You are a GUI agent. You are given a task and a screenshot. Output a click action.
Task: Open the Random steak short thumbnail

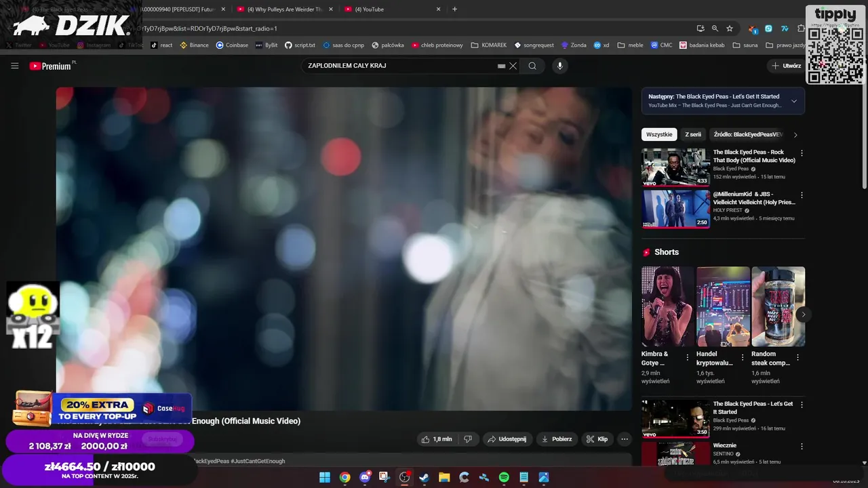click(778, 306)
